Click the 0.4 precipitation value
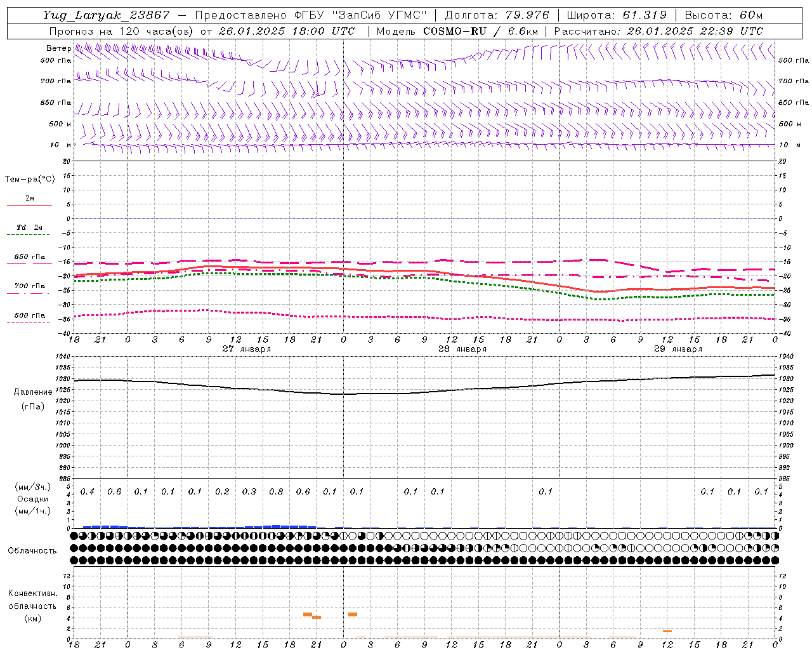This screenshot has height=650, width=812. click(88, 492)
